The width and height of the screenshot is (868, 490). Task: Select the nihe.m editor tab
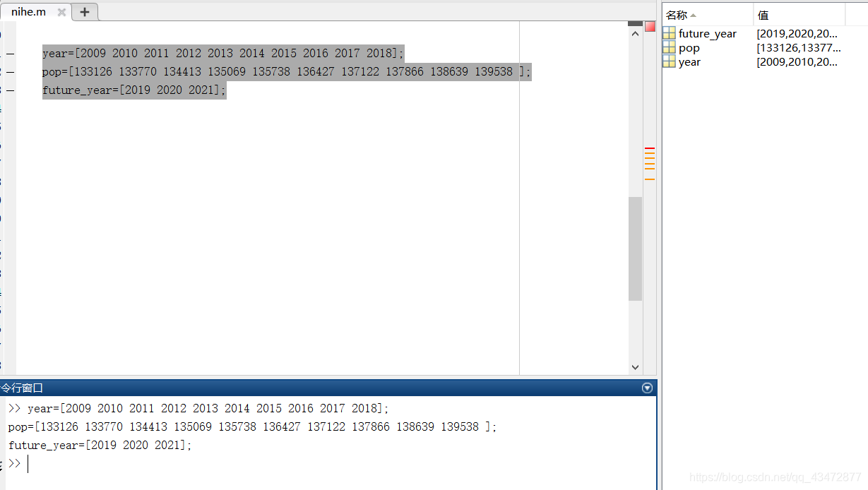coord(28,12)
